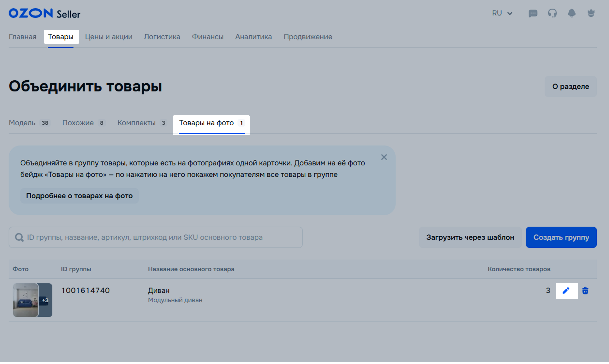Open the chat messages icon
The height and width of the screenshot is (364, 609).
point(533,13)
